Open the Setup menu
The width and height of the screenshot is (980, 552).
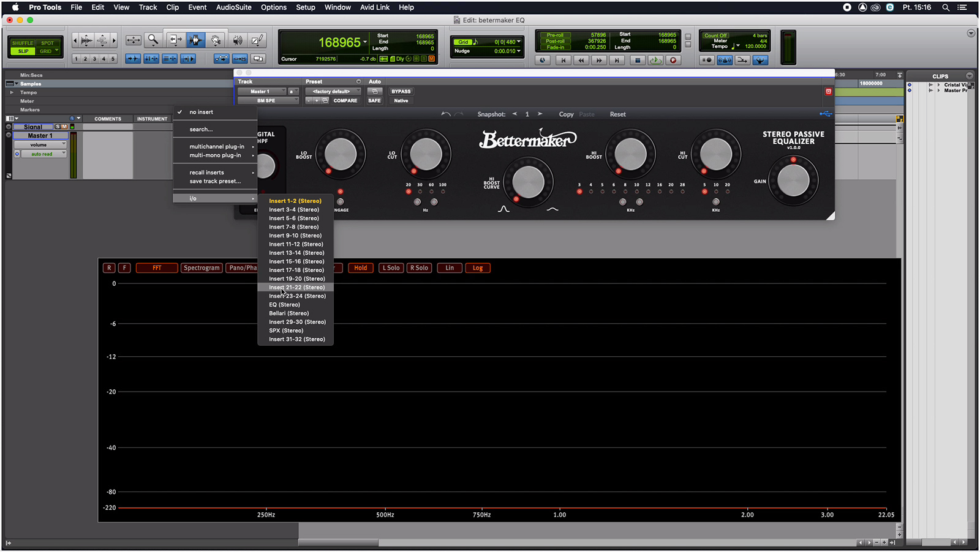306,7
